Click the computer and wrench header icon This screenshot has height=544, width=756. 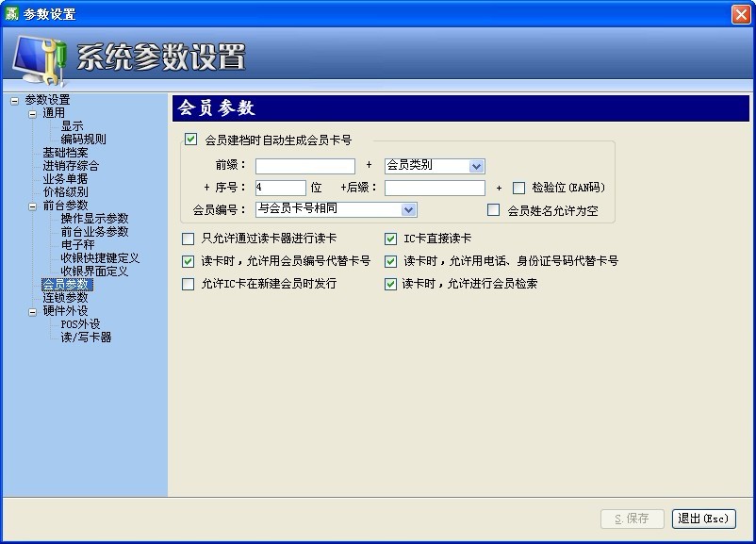pos(40,59)
